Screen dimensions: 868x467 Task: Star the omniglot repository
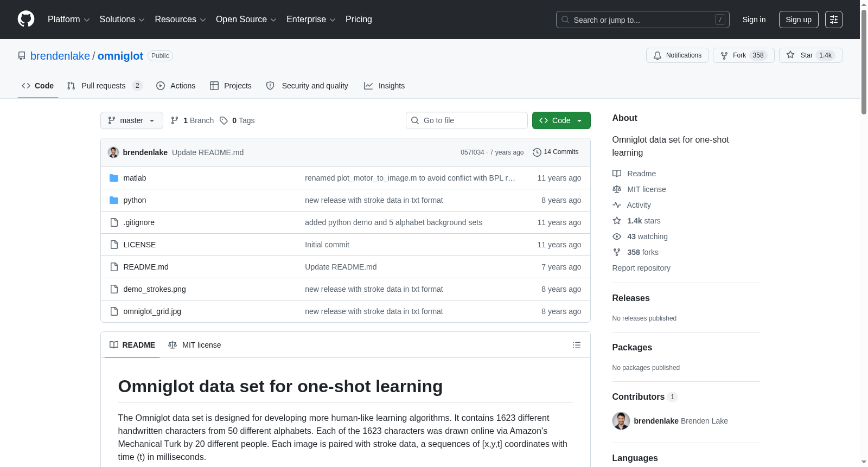pyautogui.click(x=810, y=55)
